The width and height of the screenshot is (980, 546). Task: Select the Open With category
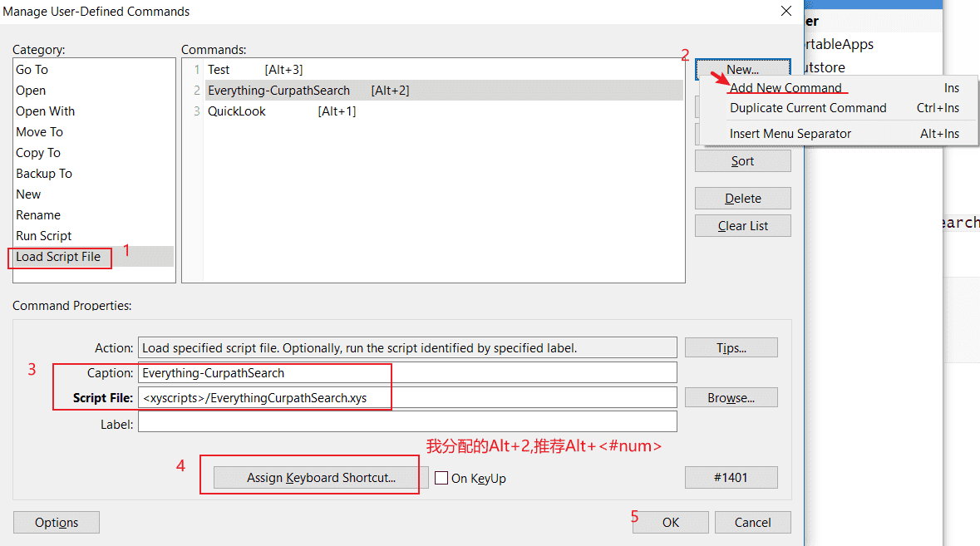coord(94,111)
